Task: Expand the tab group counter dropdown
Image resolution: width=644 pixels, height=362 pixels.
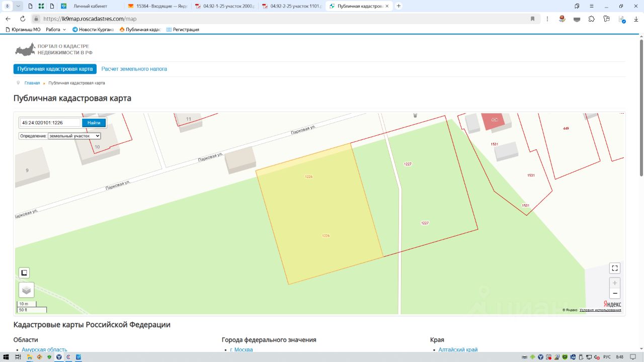Action: 18,6
